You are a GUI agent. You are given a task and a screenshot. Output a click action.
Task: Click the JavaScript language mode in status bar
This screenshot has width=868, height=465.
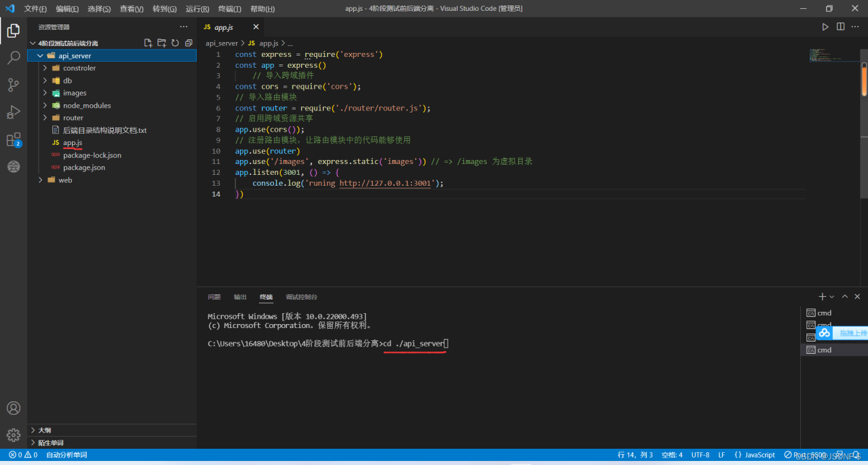[x=758, y=454]
